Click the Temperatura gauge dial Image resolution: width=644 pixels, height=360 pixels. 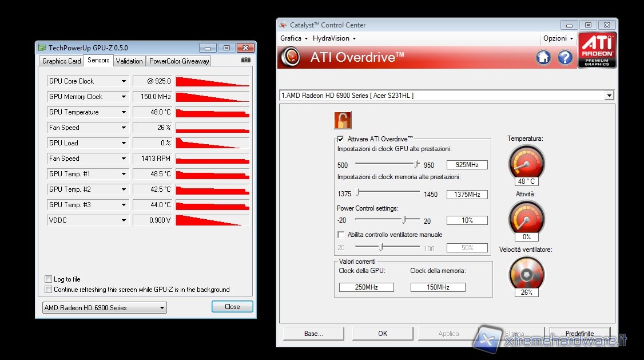coord(526,161)
